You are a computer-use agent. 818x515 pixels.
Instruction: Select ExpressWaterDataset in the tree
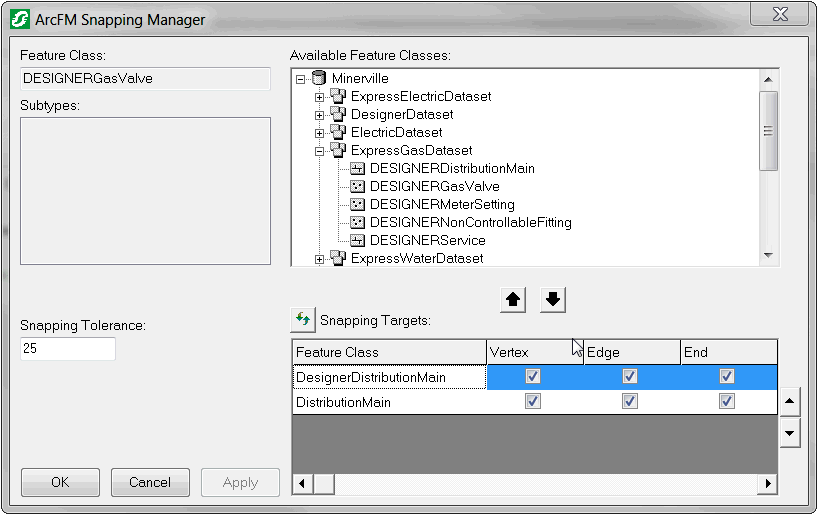pos(417,259)
